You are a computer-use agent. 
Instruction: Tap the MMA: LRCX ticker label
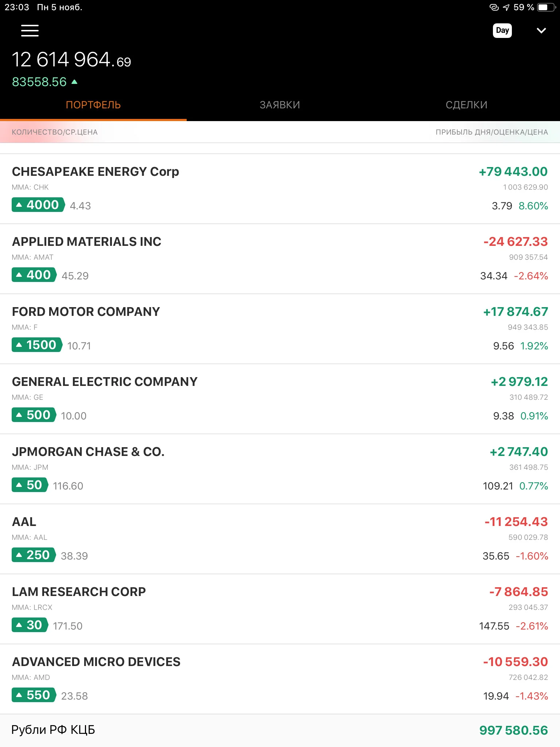click(32, 607)
